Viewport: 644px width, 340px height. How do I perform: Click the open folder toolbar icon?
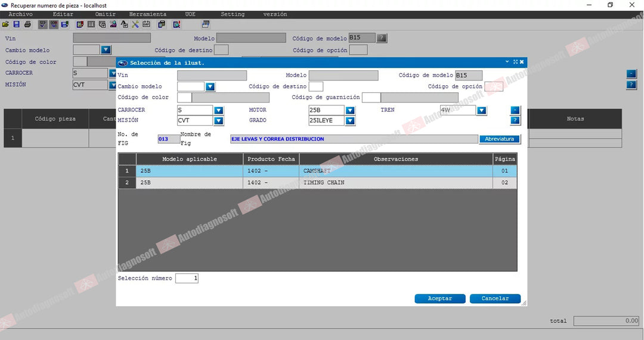pos(5,24)
